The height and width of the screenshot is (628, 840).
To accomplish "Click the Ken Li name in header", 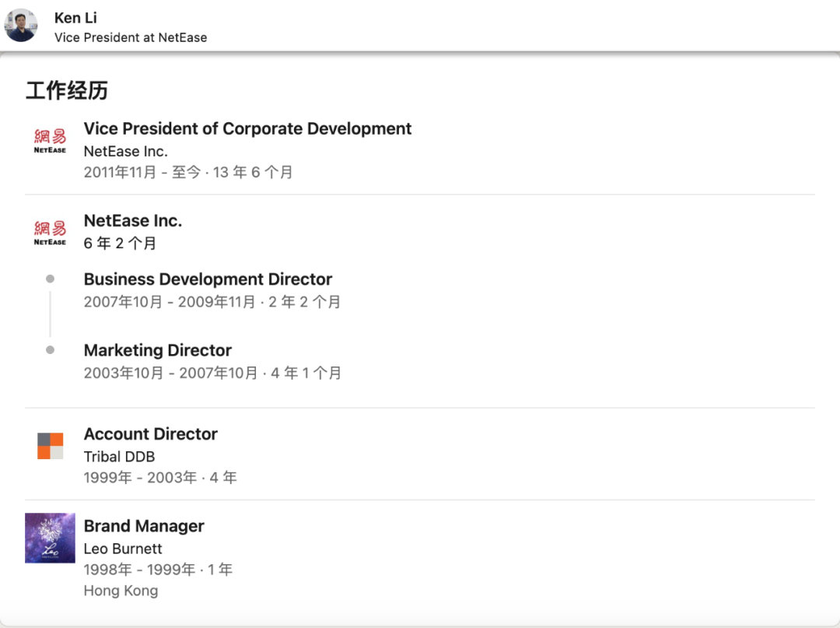I will coord(75,18).
